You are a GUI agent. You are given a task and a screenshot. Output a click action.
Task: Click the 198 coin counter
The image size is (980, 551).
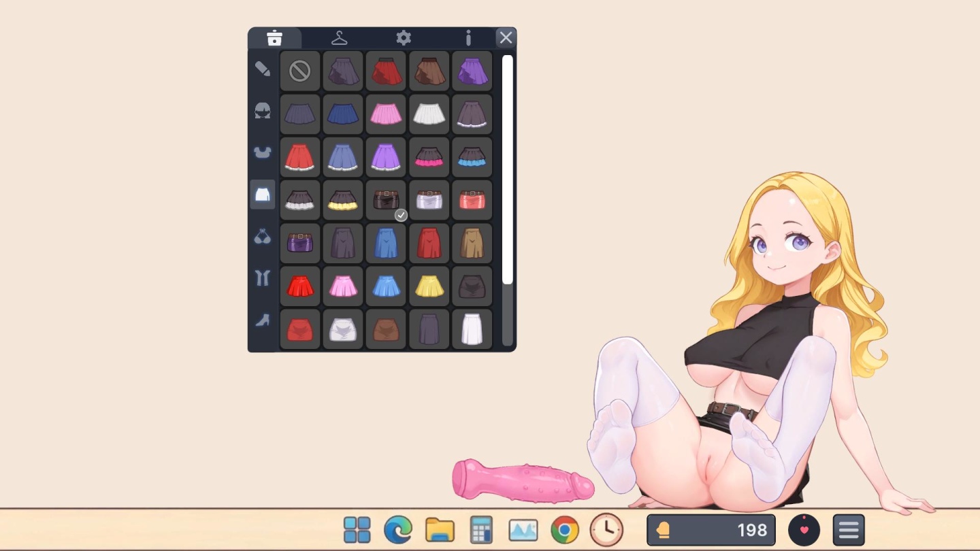click(710, 530)
